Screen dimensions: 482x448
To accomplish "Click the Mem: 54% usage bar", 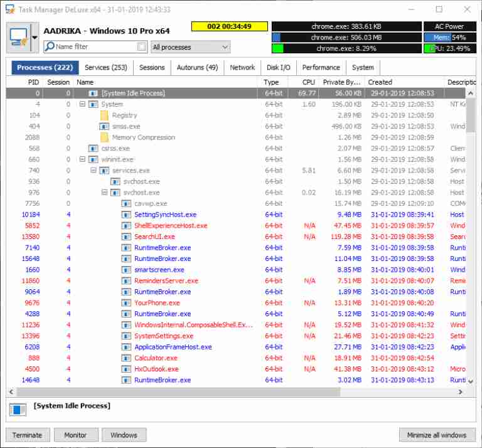I will point(450,38).
